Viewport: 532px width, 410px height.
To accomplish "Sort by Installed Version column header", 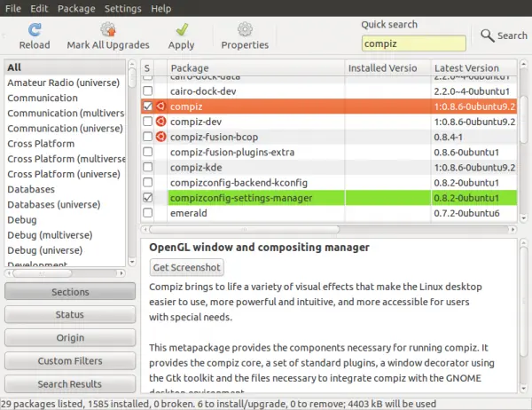I will point(387,68).
